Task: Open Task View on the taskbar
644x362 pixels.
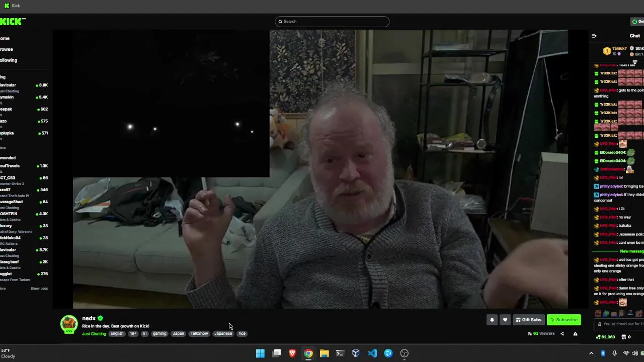Action: click(276, 353)
